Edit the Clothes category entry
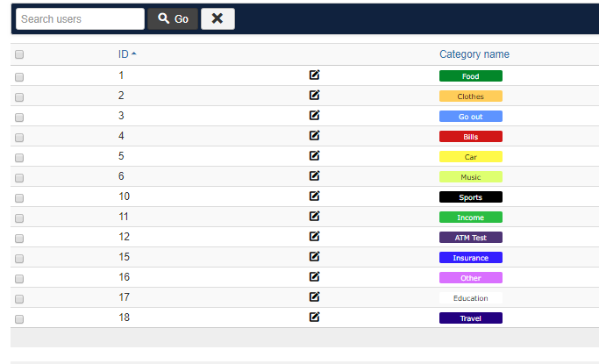 [315, 96]
